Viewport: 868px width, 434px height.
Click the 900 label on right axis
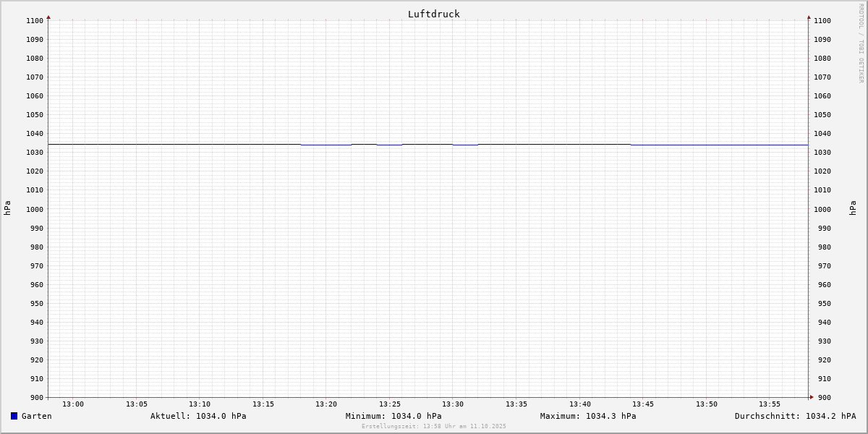click(822, 397)
